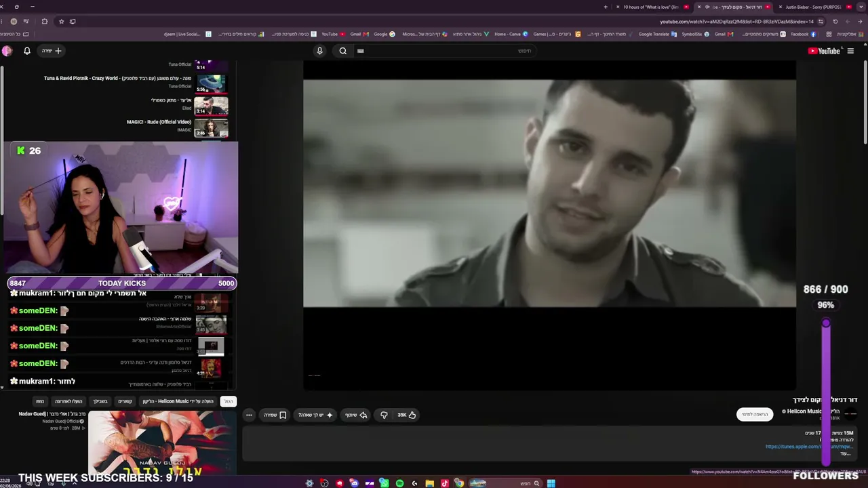Image resolution: width=868 pixels, height=488 pixels.
Task: Click the Subscribe pill button beside Helicon Music
Action: click(755, 414)
